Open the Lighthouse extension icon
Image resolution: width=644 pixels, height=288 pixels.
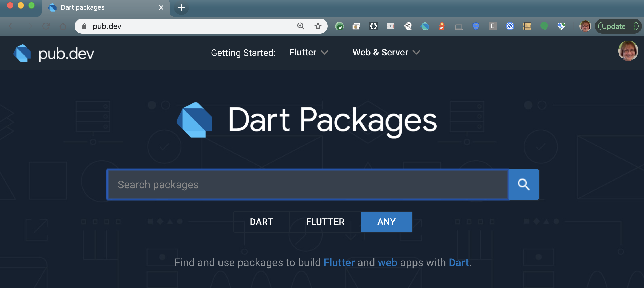pos(442,26)
